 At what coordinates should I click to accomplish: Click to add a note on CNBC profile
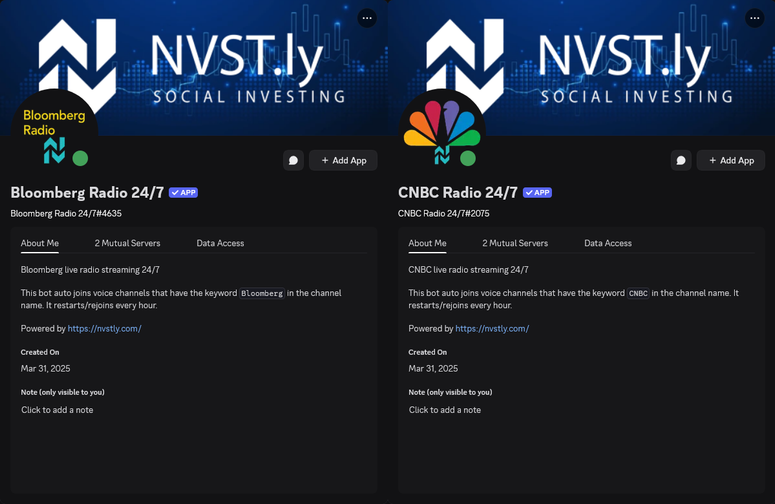coord(445,410)
